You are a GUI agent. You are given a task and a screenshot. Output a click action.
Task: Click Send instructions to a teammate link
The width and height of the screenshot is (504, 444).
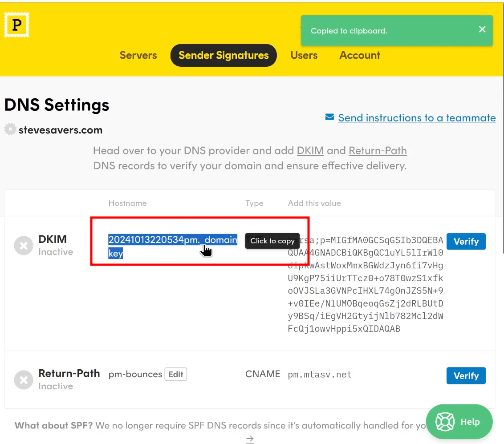coord(417,118)
